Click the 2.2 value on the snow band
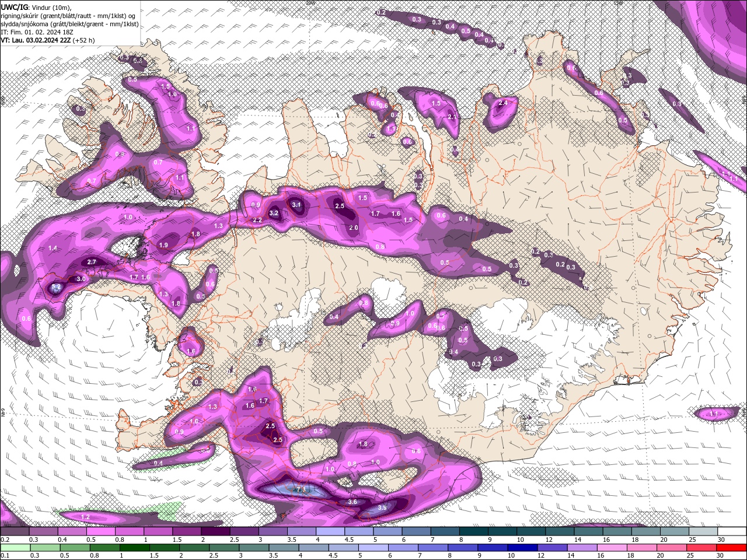The image size is (747, 560). 257,220
